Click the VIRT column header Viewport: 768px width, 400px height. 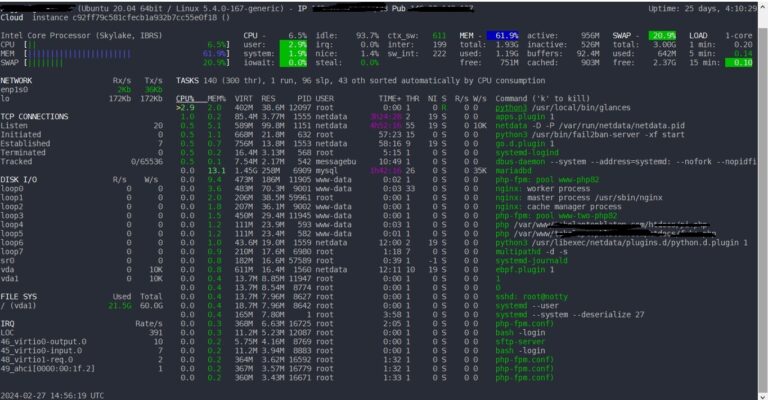tap(243, 98)
